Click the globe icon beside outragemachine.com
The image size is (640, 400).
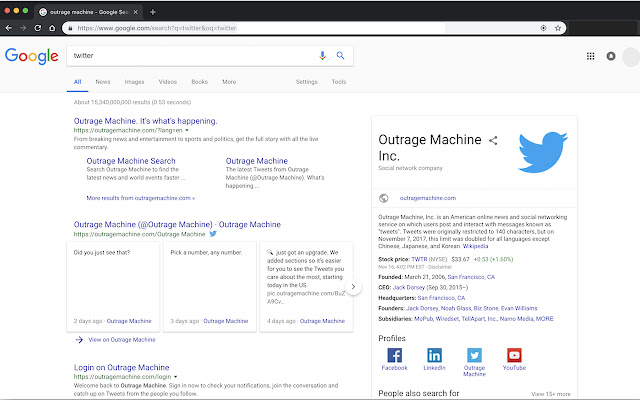click(384, 198)
